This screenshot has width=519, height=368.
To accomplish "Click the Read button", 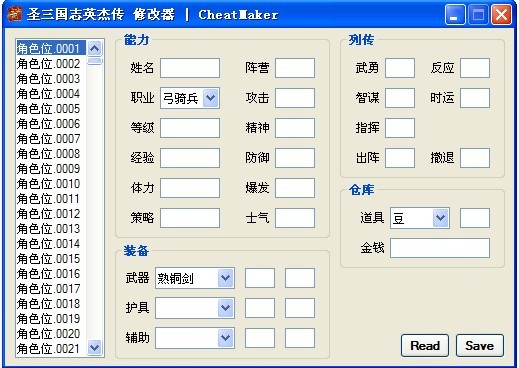I will tap(425, 346).
